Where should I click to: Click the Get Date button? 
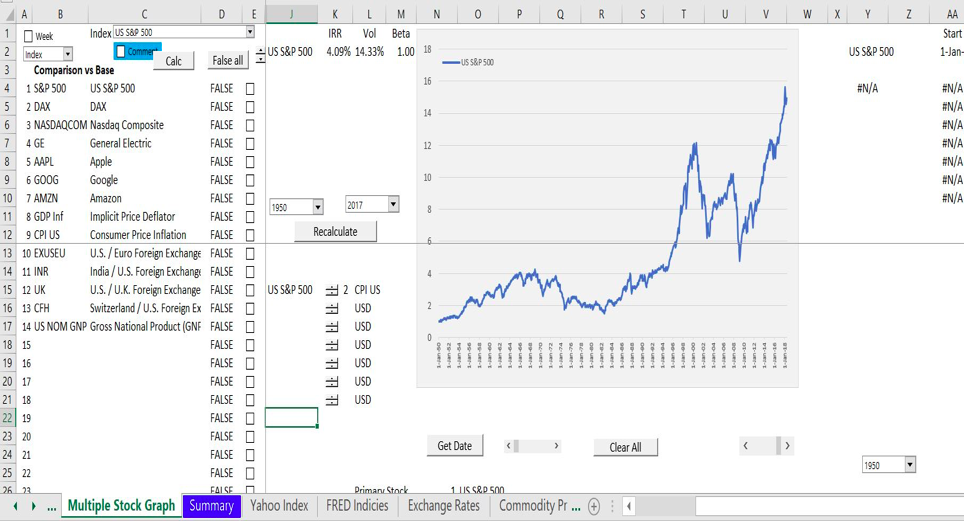[x=455, y=446]
